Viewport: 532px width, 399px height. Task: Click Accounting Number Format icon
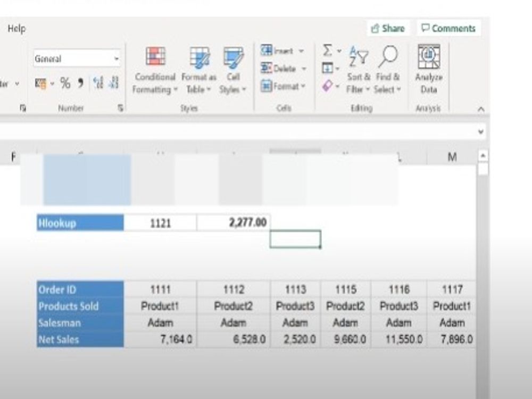[x=40, y=83]
